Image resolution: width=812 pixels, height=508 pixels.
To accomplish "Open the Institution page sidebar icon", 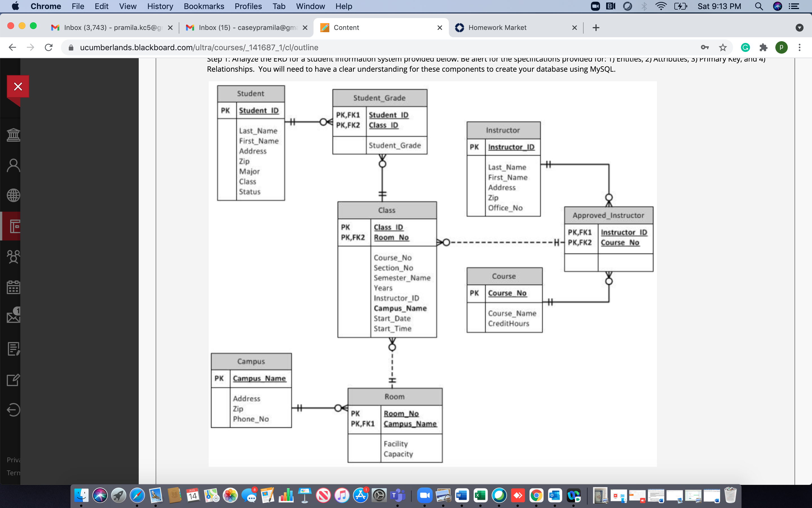I will tap(14, 135).
